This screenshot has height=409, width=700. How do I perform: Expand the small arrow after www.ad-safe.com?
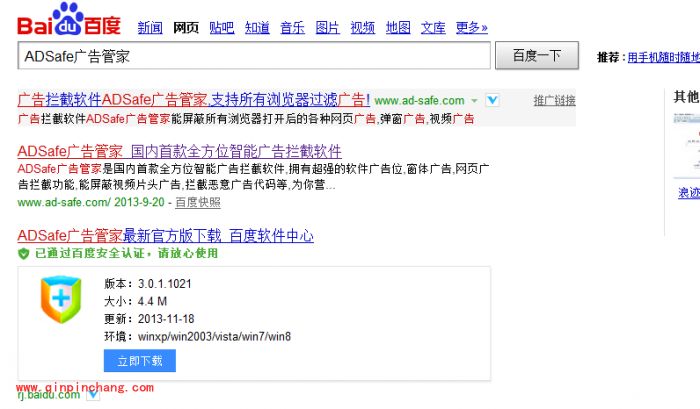[x=474, y=101]
